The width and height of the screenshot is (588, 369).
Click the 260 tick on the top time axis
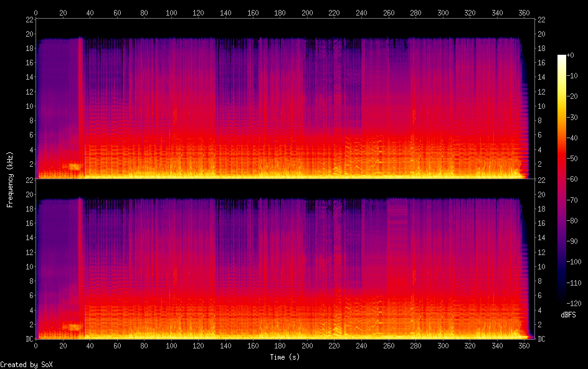(389, 12)
